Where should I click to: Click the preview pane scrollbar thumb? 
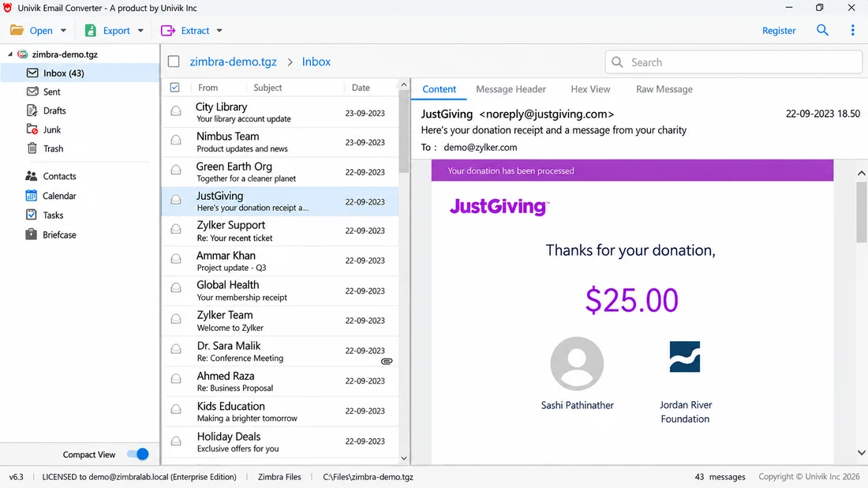click(x=862, y=212)
